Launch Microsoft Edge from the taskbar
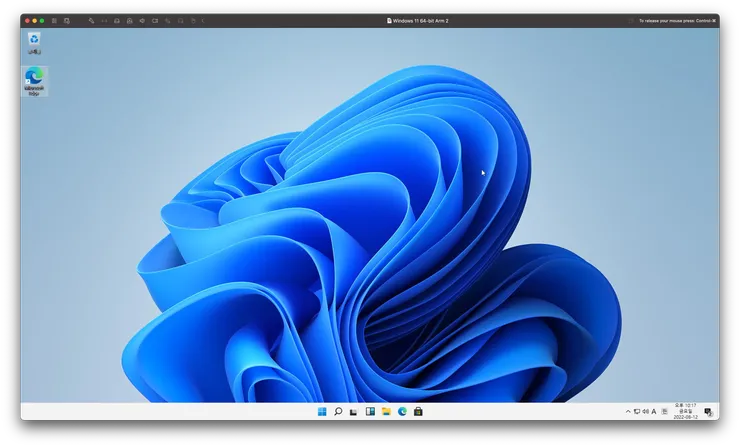The height and width of the screenshot is (447, 740). 402,412
